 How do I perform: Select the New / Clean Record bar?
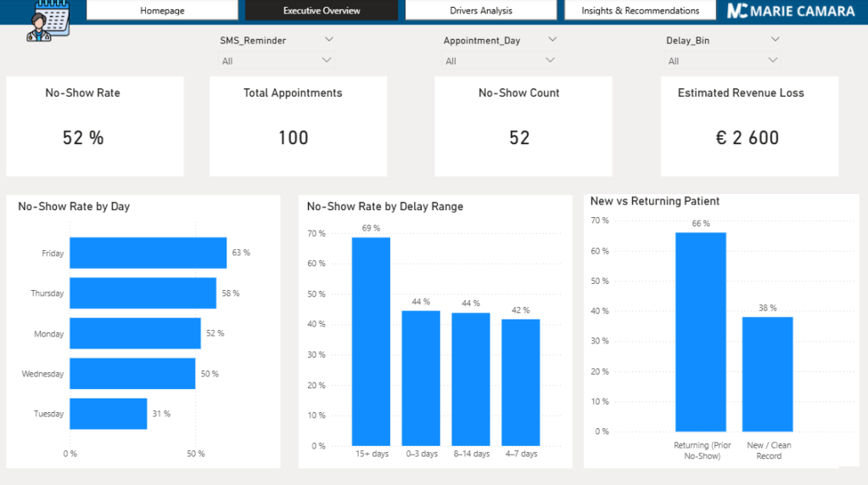767,374
